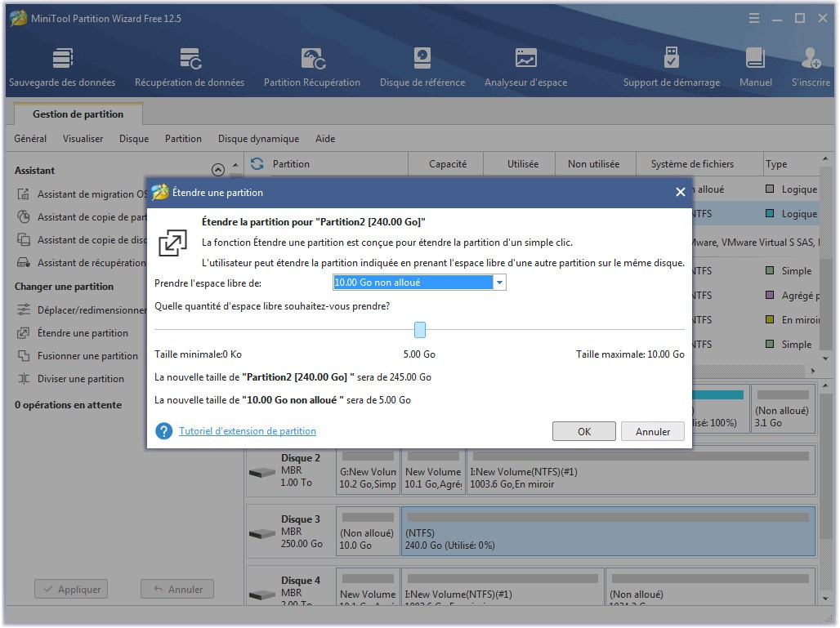Viewport: 840px width, 628px height.
Task: Click Diviser une partition icon
Action: click(23, 378)
